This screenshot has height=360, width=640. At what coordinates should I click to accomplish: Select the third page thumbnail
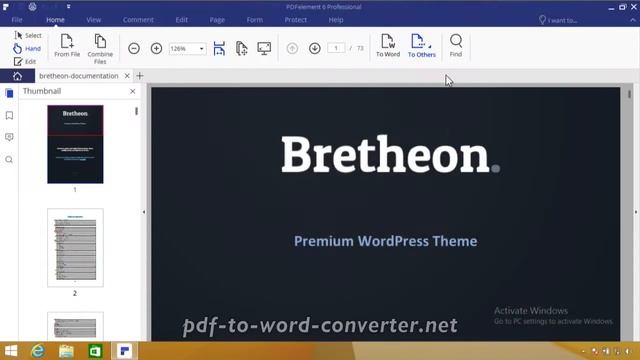coord(75,326)
